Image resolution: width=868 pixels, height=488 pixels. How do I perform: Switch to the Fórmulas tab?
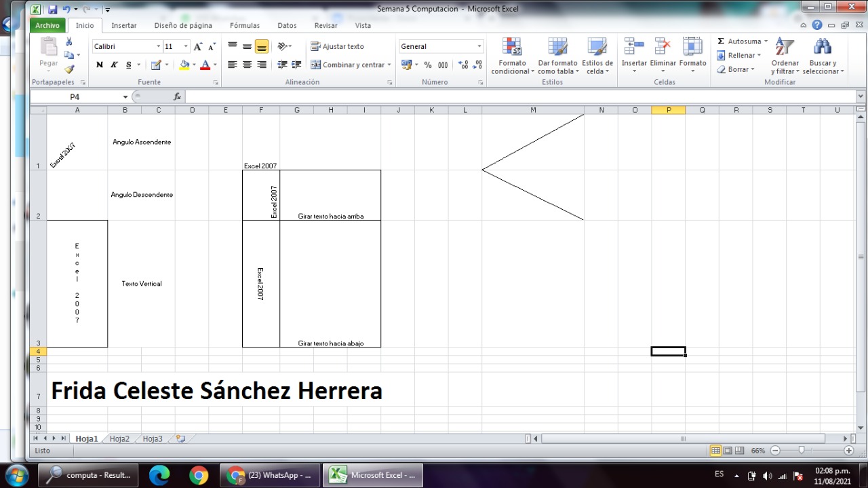pyautogui.click(x=245, y=25)
